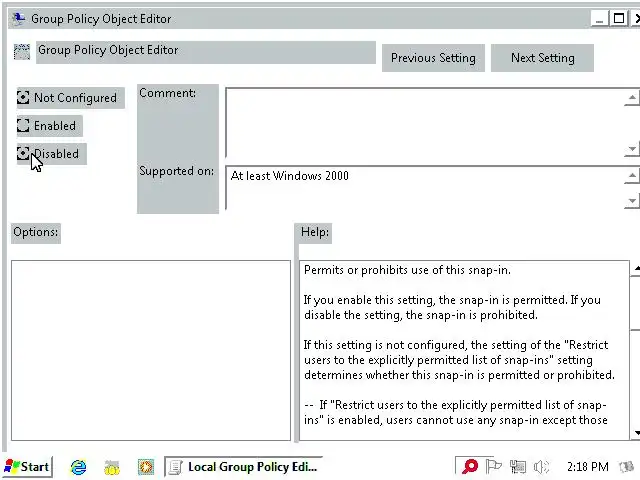640x480 pixels.
Task: Click the policy setting icon beside the setting name
Action: click(x=22, y=52)
